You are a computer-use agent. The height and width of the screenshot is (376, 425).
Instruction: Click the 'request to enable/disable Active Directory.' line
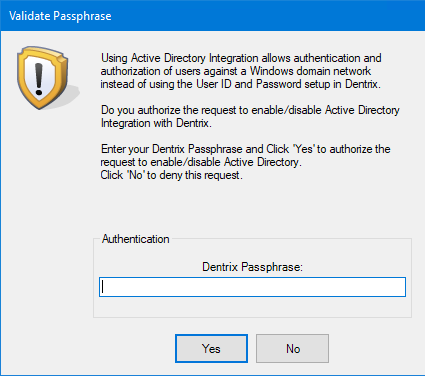pos(201,162)
